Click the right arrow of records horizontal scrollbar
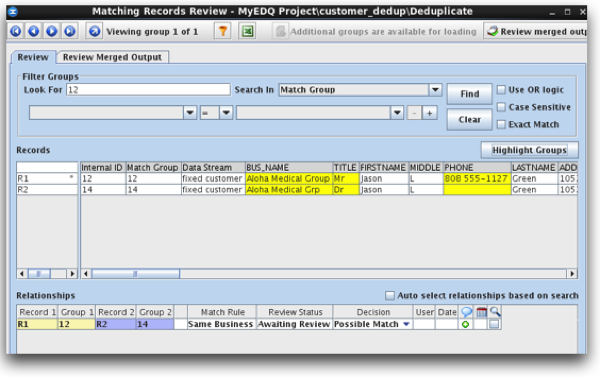 click(572, 274)
